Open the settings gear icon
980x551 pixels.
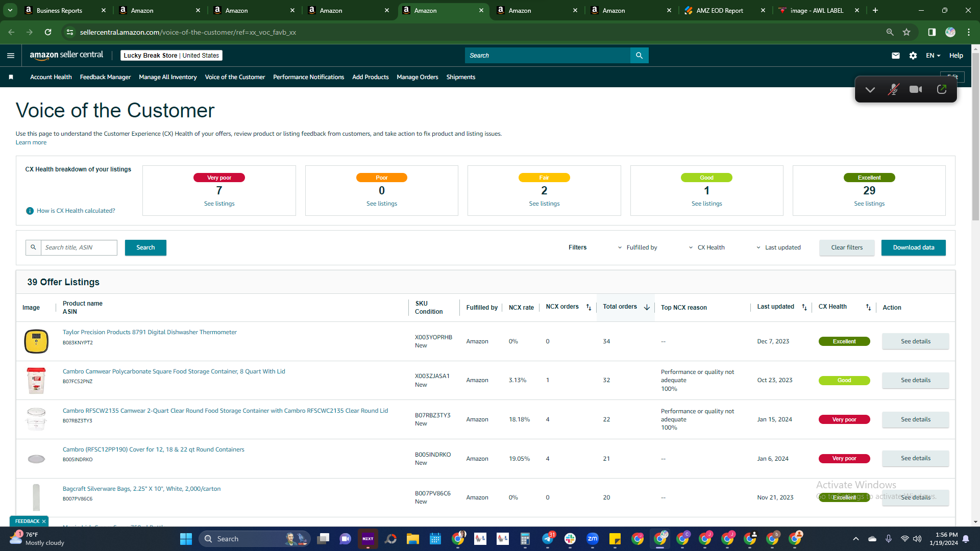pyautogui.click(x=913, y=56)
